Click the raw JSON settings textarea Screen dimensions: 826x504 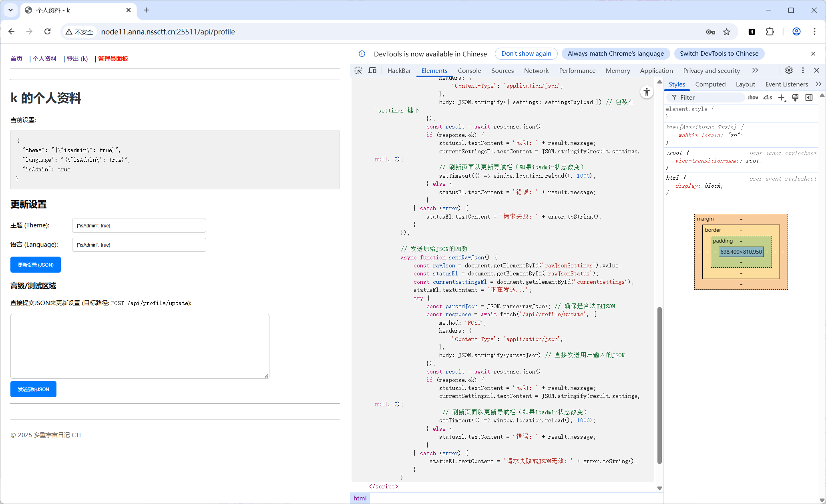pyautogui.click(x=140, y=346)
